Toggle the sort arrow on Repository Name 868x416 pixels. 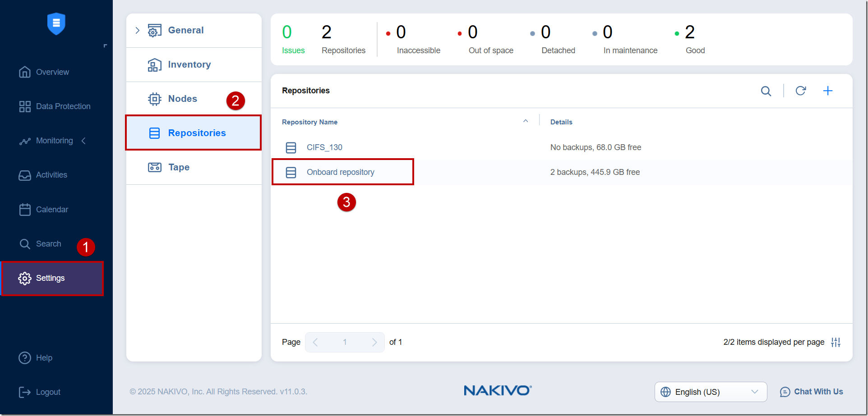point(526,121)
